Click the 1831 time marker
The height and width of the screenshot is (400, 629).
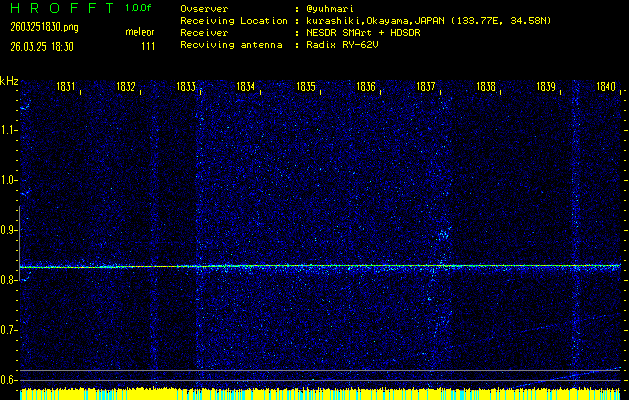pyautogui.click(x=66, y=86)
